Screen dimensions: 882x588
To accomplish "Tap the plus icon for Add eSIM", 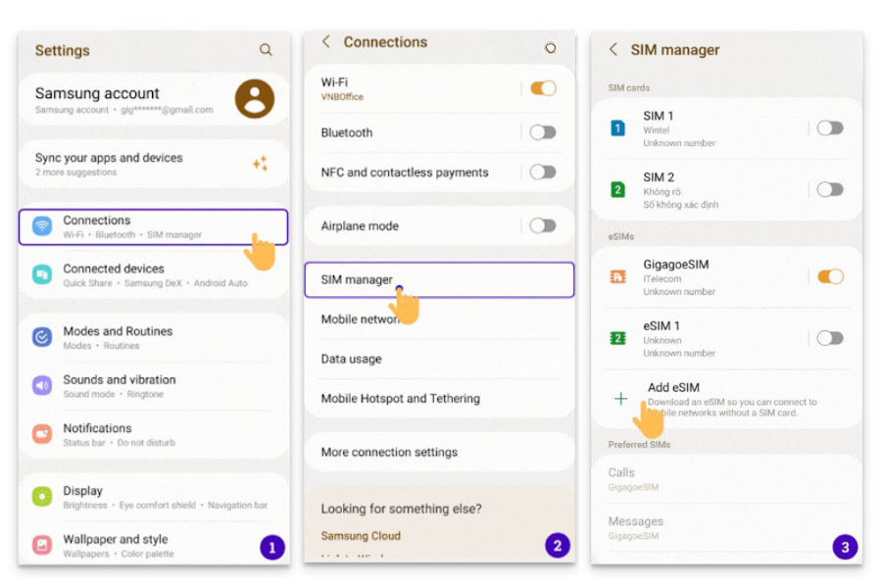I will tap(620, 398).
